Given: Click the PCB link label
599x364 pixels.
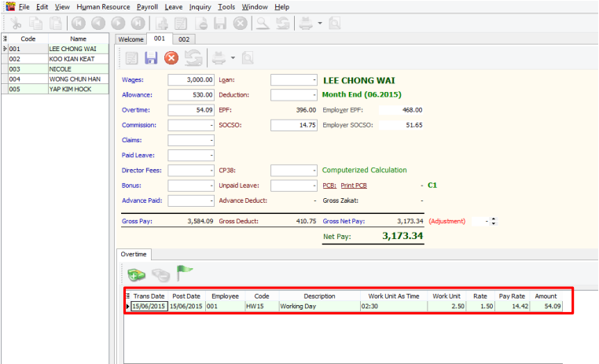Looking at the screenshot, I should pyautogui.click(x=329, y=186).
